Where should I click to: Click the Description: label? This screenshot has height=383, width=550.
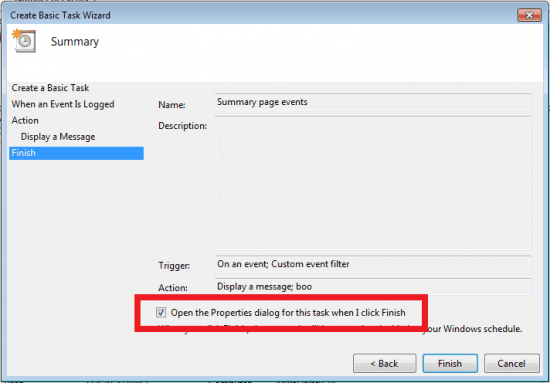point(182,126)
